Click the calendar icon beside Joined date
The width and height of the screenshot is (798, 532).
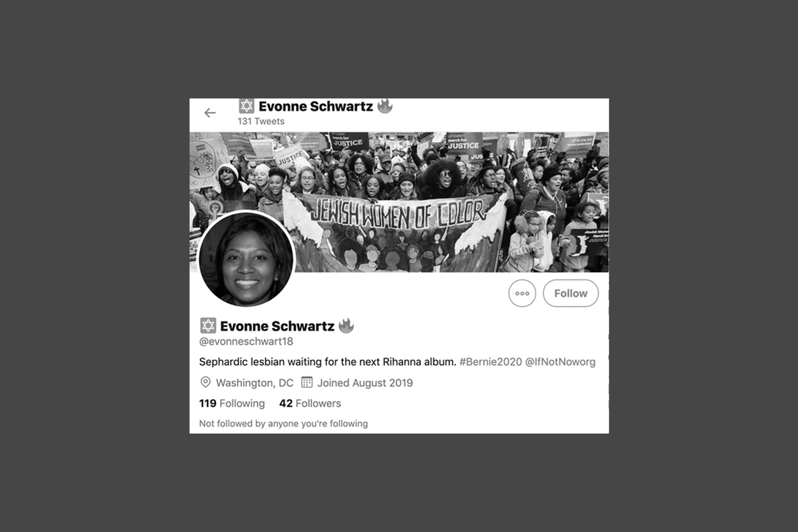307,382
